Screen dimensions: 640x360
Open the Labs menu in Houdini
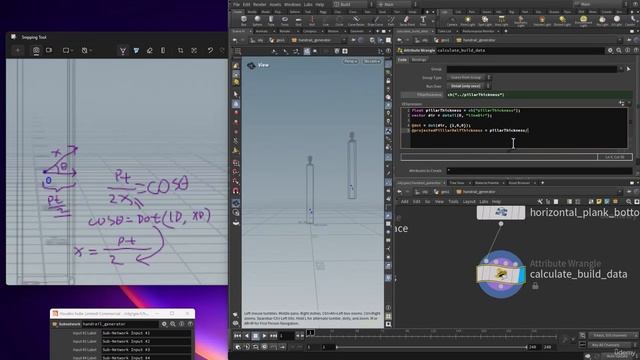coord(308,4)
